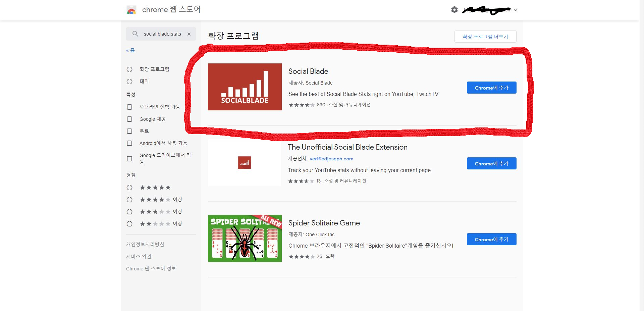644x311 pixels.
Task: Open 'The Unofficial Social Blade Extension' title
Action: pyautogui.click(x=347, y=147)
